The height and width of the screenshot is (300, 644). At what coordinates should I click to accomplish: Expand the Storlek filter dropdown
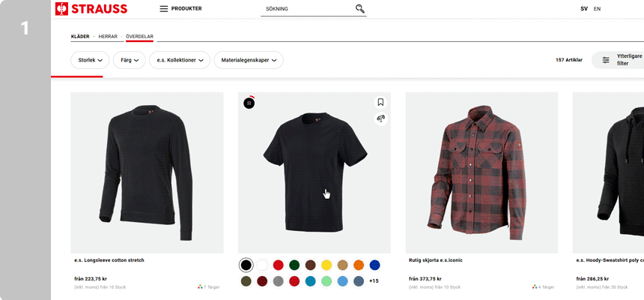90,60
